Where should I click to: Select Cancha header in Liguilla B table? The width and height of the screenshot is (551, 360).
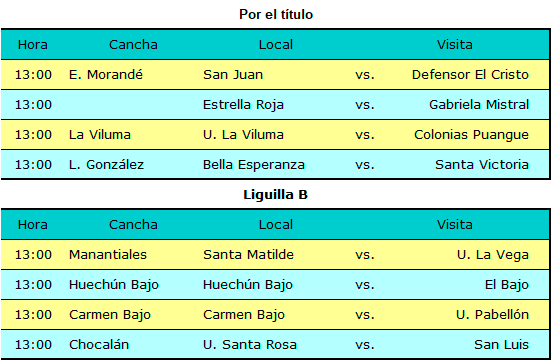(x=133, y=225)
